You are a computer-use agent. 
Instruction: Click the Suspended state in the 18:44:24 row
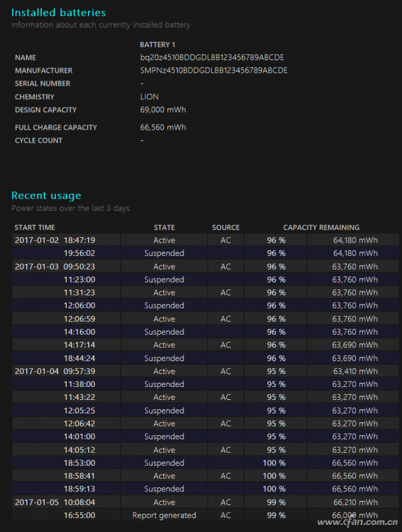pyautogui.click(x=164, y=358)
